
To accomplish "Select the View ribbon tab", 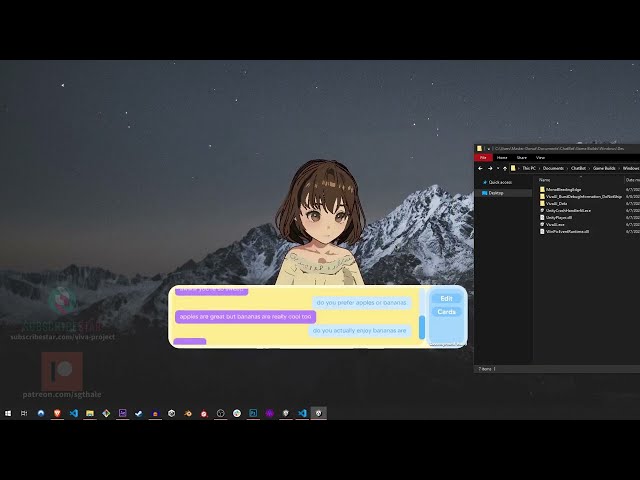I will coord(540,157).
